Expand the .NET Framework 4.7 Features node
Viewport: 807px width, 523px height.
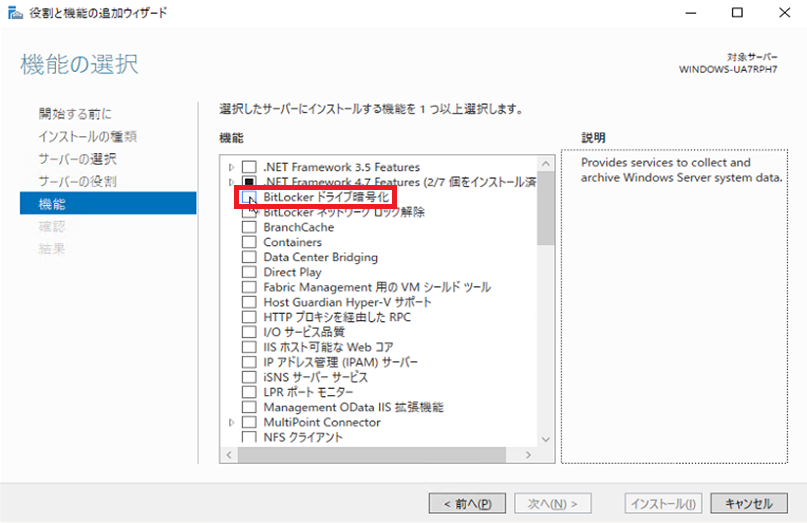point(232,182)
